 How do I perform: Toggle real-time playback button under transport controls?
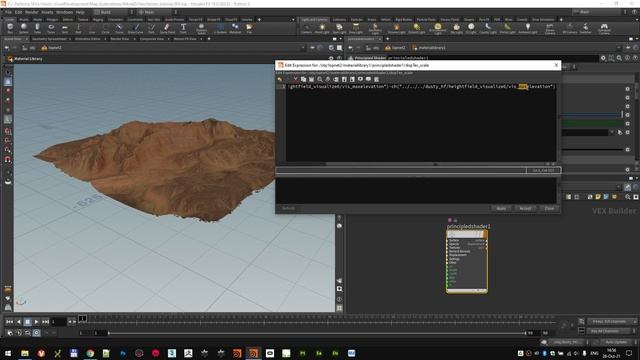tap(36, 333)
